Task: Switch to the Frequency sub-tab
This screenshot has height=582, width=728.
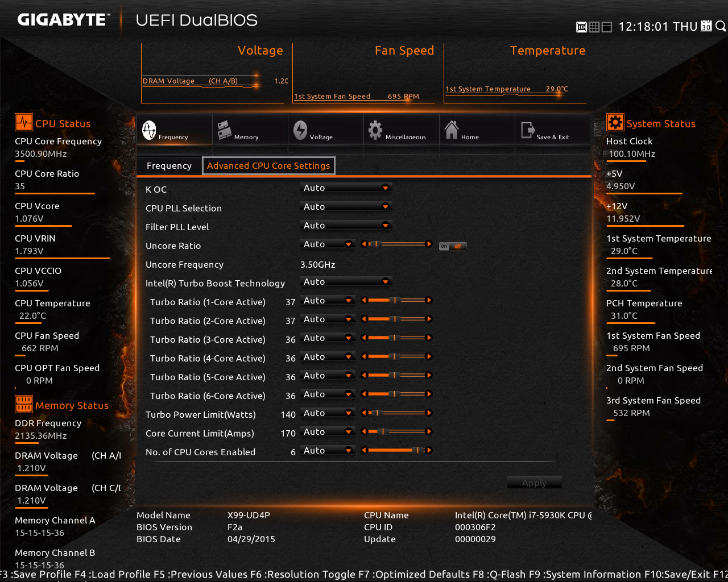Action: (x=169, y=166)
